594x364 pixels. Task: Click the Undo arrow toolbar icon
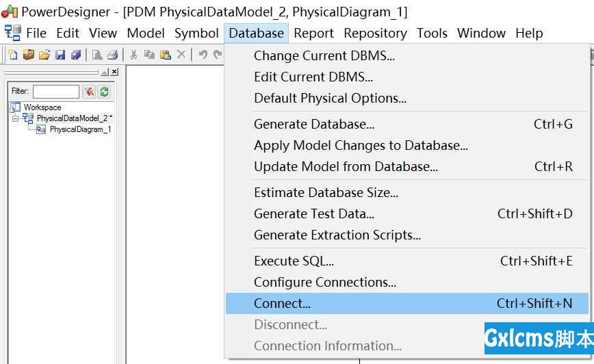click(x=203, y=55)
